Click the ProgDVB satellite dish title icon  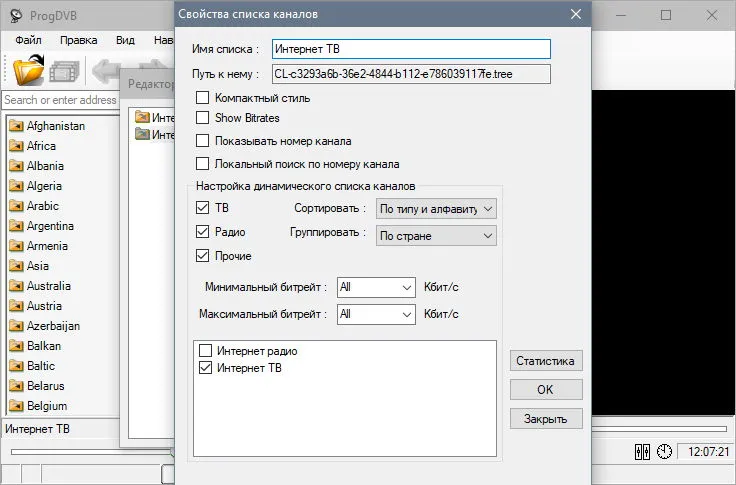(16, 15)
